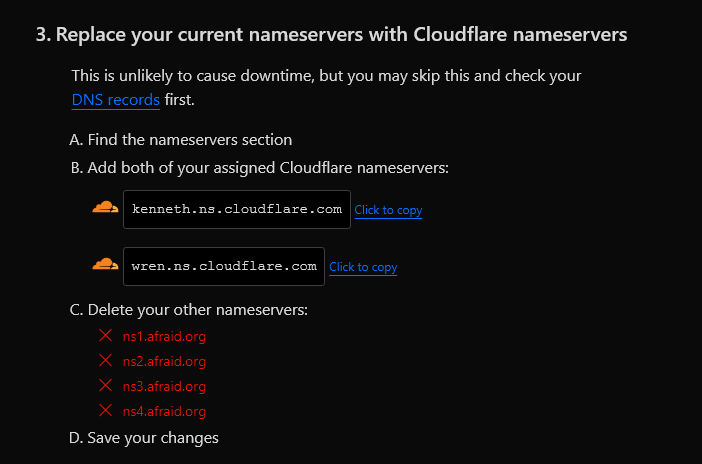This screenshot has height=464, width=702.
Task: Click the Cloudflare cloud icon beside kenneth nameserver
Action: (x=105, y=207)
